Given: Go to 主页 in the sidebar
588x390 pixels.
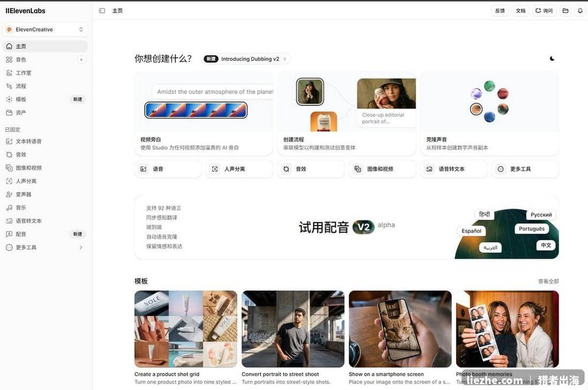Looking at the screenshot, I should tap(45, 46).
